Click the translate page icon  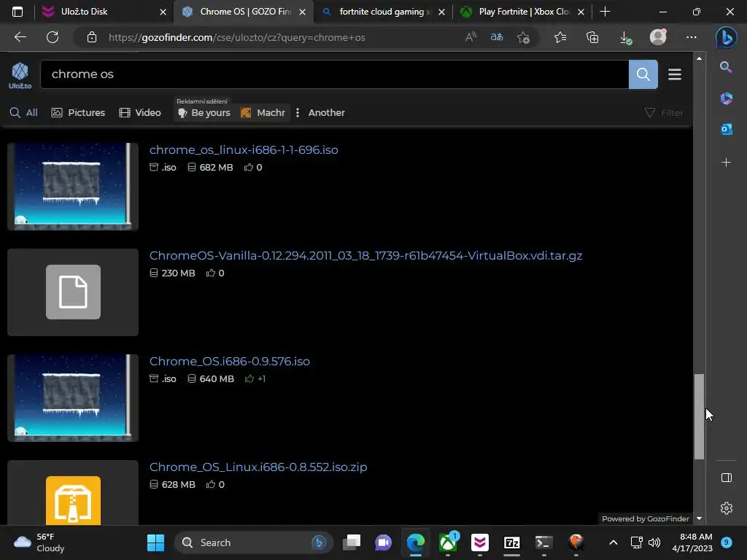(496, 37)
